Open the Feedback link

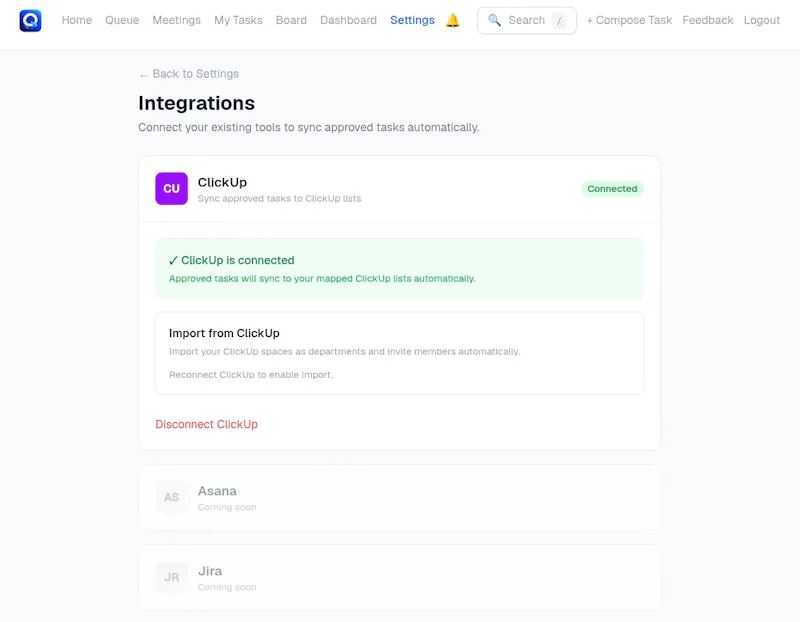coord(708,20)
